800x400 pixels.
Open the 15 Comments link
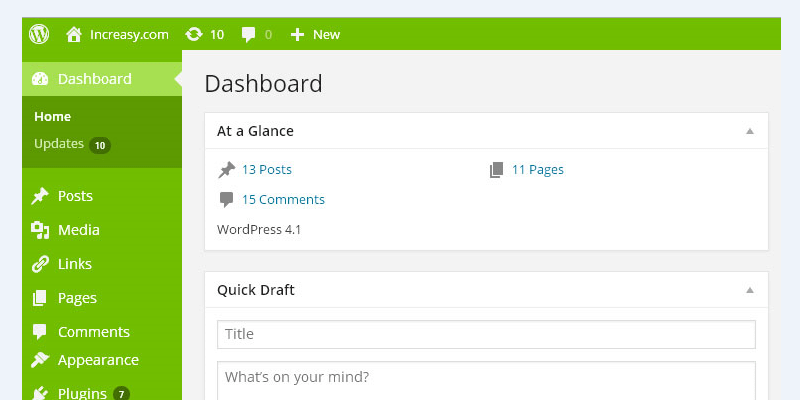[x=283, y=199]
